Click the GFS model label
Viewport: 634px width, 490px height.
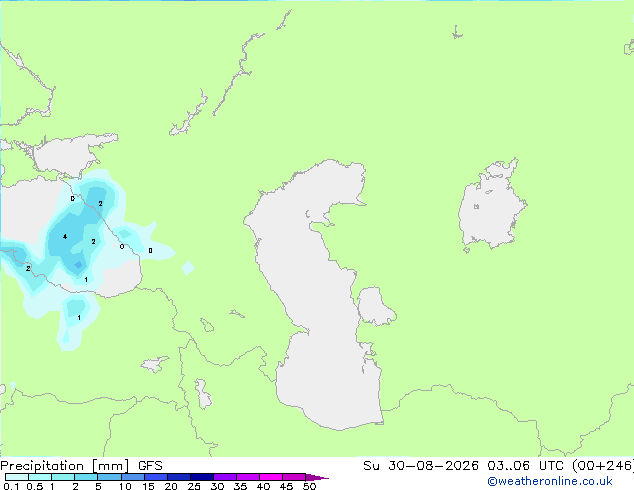coord(150,466)
